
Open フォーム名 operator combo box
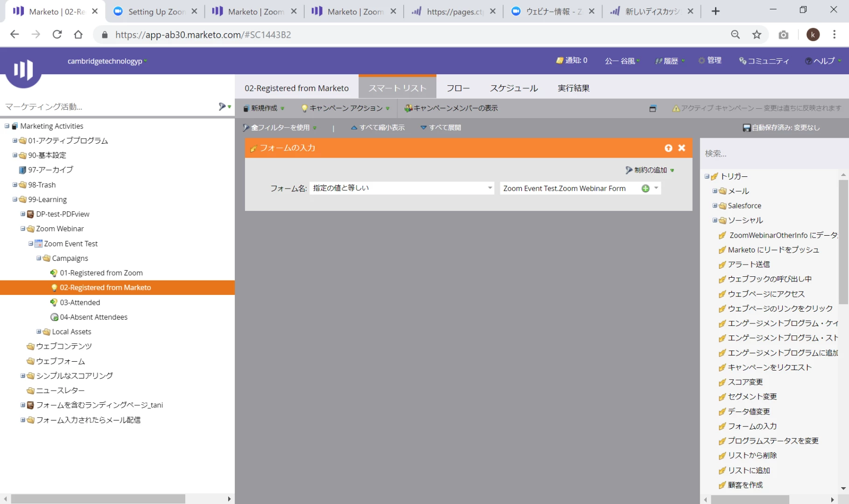pos(402,188)
